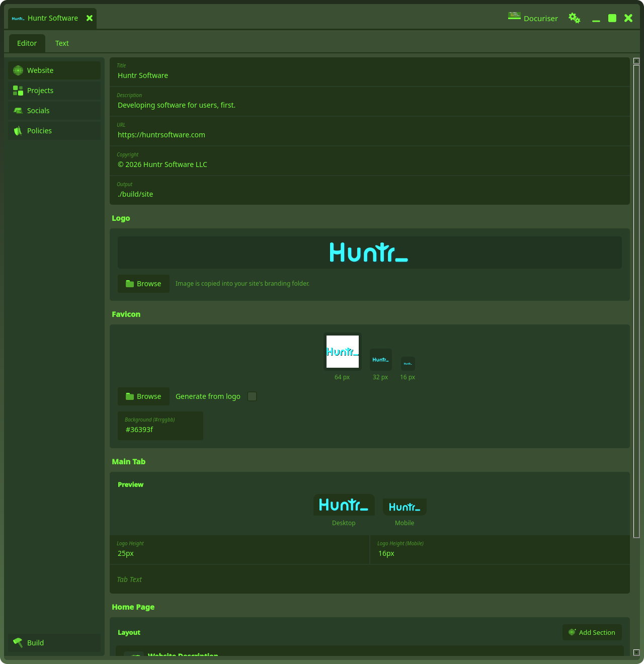The width and height of the screenshot is (644, 664).
Task: Close the Huntr Software document tab
Action: (90, 18)
